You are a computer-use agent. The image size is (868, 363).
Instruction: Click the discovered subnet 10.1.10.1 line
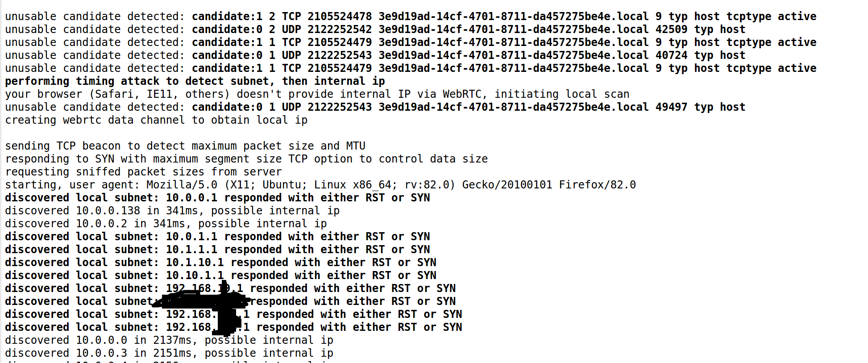point(220,263)
